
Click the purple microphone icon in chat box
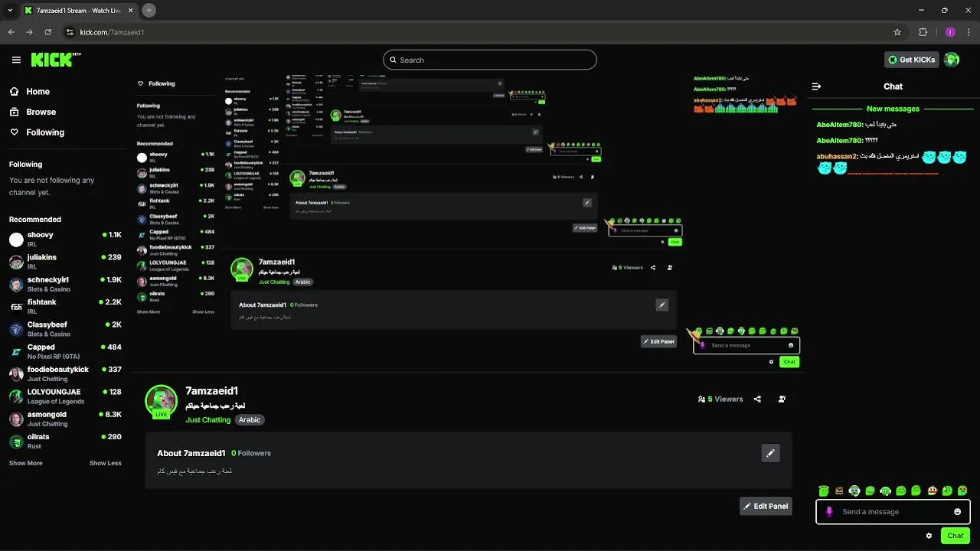pyautogui.click(x=829, y=511)
